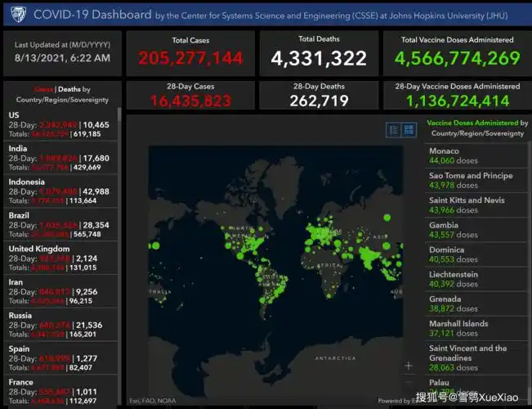Switch list to Cases view

coord(43,89)
